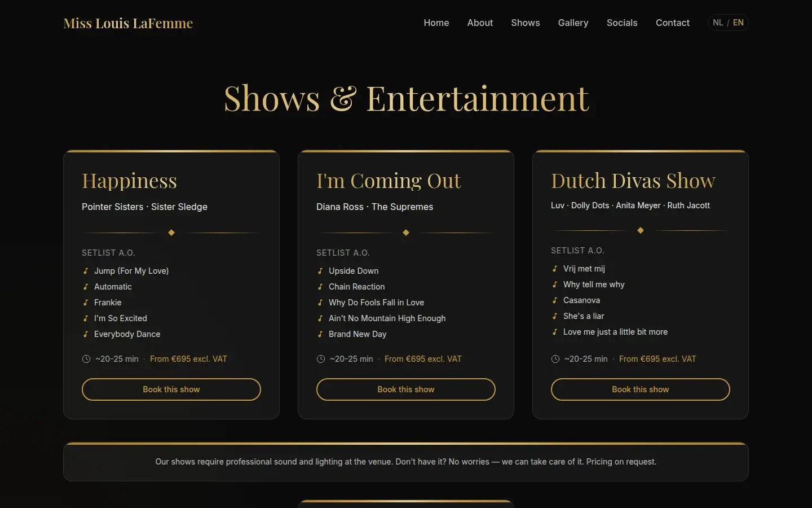Screen dimensions: 812x508
Task: Click the music note beside Brand New Day
Action: (320, 334)
